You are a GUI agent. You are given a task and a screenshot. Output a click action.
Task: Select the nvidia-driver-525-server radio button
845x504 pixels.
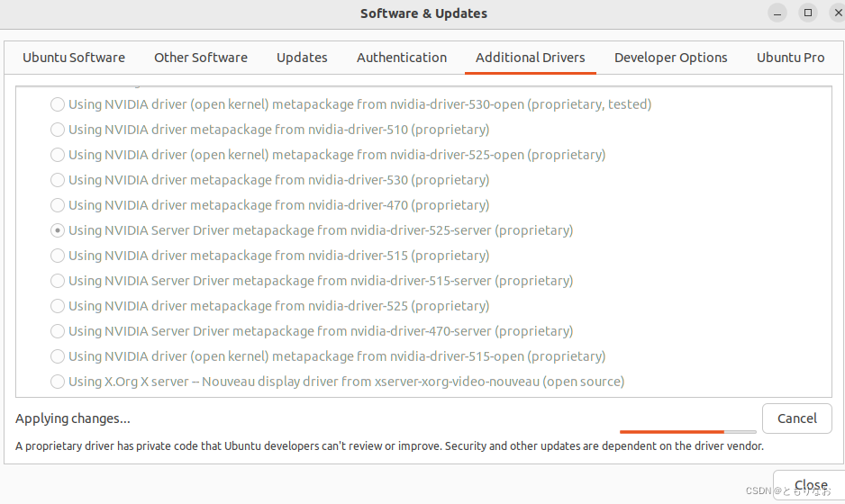point(58,230)
